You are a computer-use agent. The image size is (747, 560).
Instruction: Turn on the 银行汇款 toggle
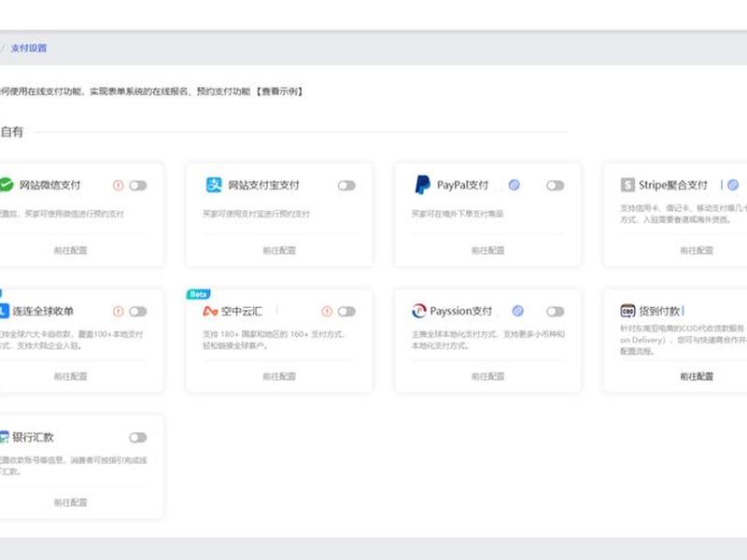(x=137, y=437)
